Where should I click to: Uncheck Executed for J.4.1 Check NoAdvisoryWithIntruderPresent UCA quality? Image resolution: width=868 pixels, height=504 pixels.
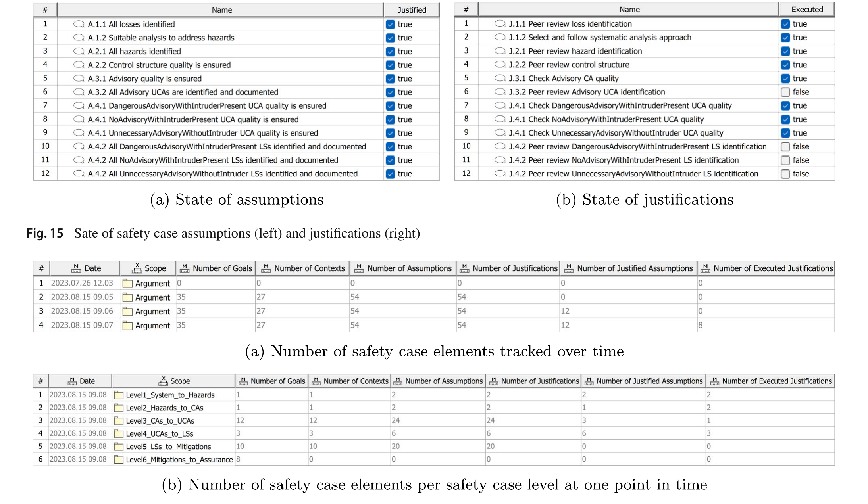click(x=785, y=119)
